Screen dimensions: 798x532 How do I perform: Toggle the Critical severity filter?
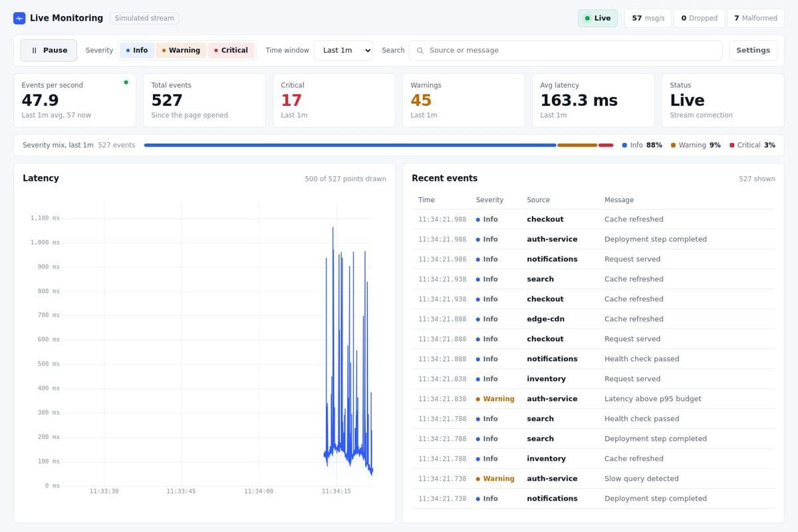(231, 51)
